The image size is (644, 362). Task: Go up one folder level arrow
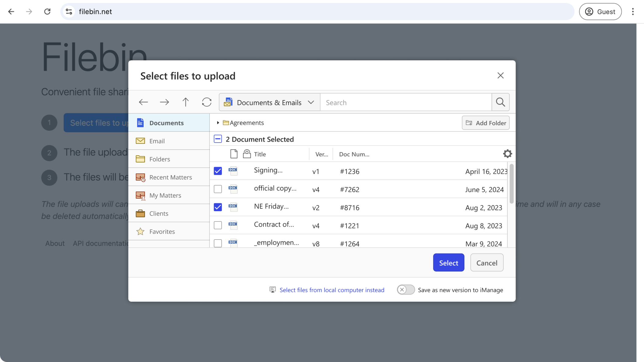coord(185,102)
